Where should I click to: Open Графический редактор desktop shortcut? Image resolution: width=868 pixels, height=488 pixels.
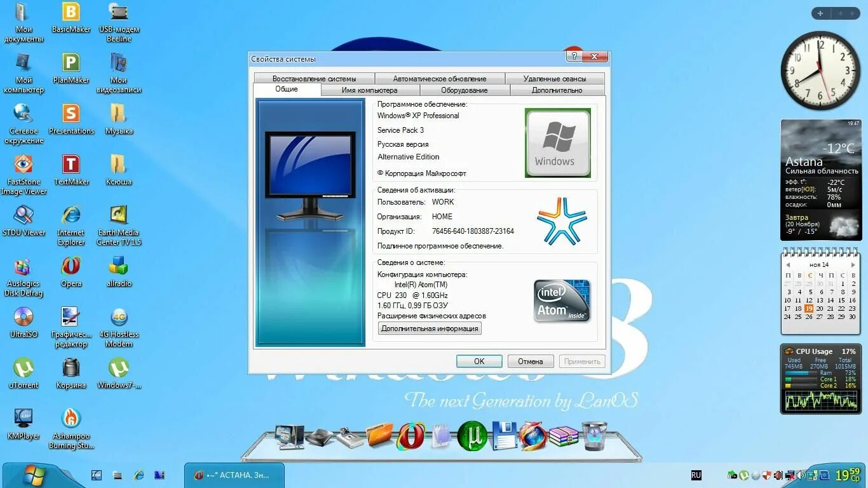(x=71, y=327)
